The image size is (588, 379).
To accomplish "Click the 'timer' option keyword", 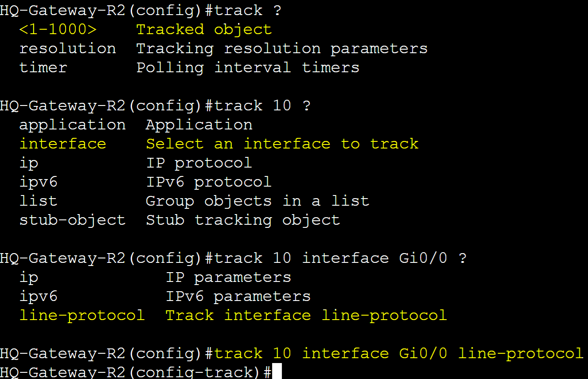I will (x=43, y=68).
